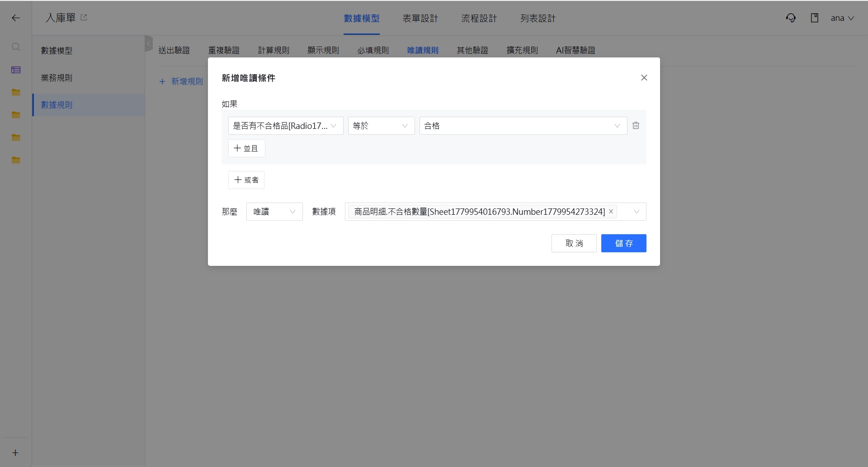868x467 pixels.
Task: Open the first yellow folder in sidebar
Action: point(16,92)
